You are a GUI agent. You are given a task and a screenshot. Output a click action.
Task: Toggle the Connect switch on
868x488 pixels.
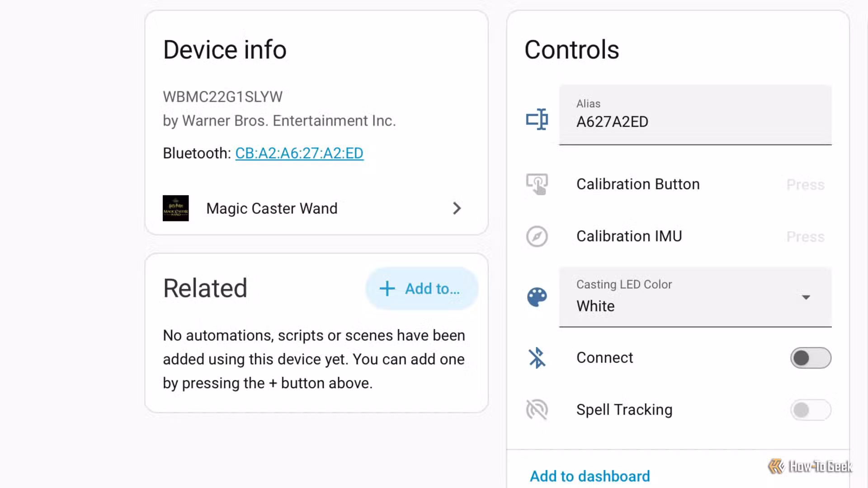(x=811, y=358)
